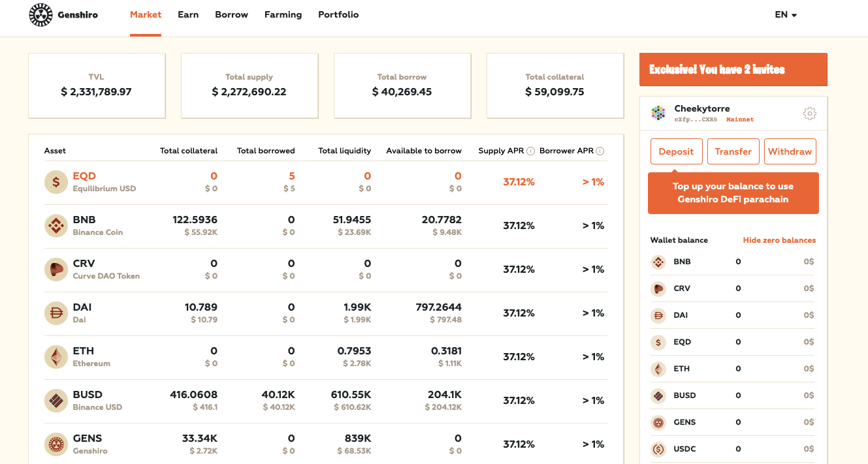Click BNB row Borrower APR > 1%
The height and width of the screenshot is (464, 868).
pos(594,226)
